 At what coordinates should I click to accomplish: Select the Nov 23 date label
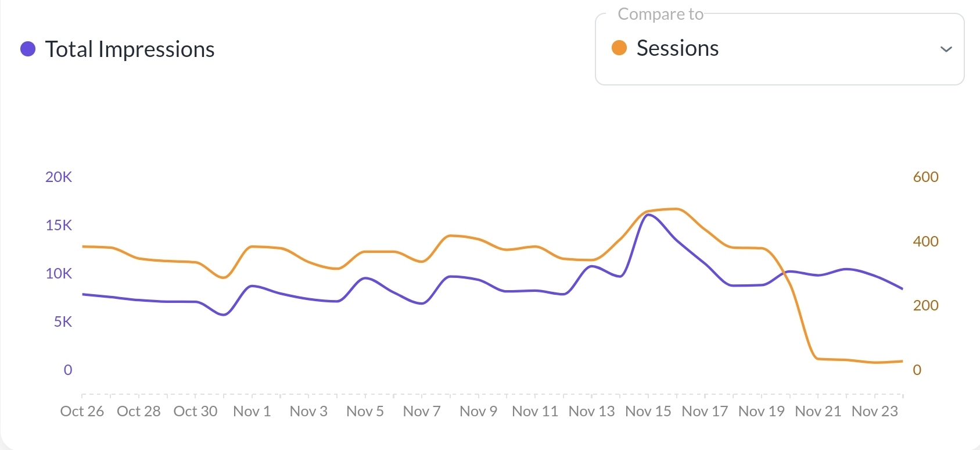point(874,412)
